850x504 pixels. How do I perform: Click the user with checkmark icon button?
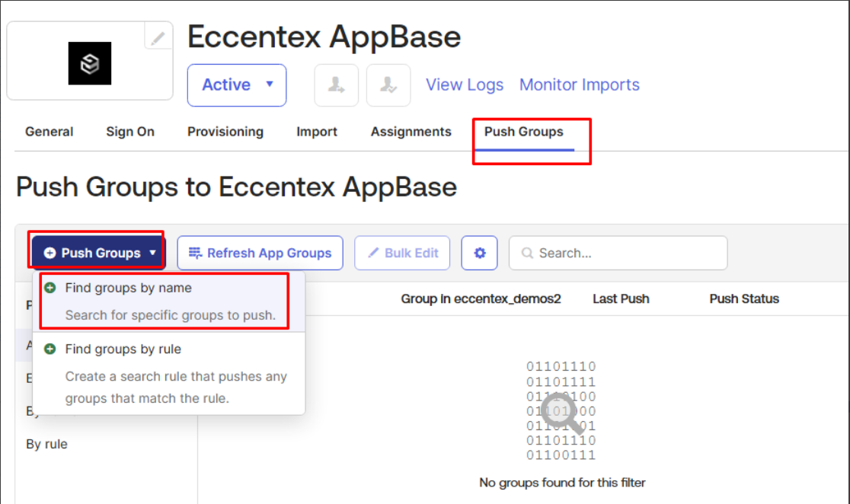(x=388, y=85)
